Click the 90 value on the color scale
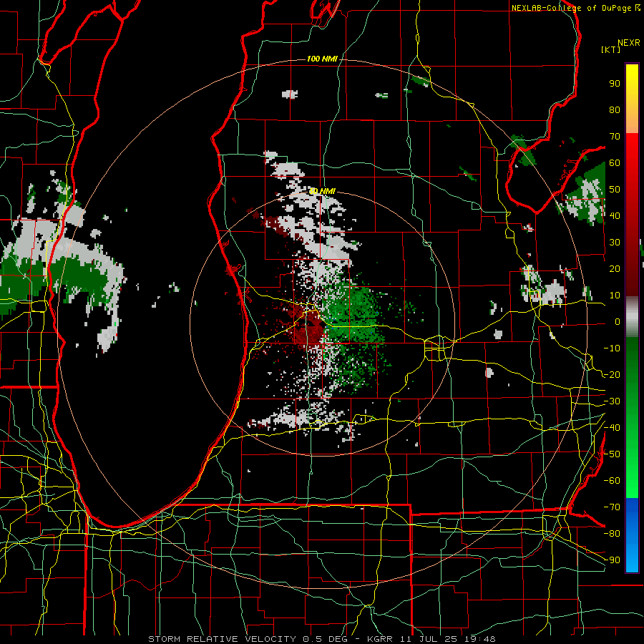644x644 pixels. 615,84
